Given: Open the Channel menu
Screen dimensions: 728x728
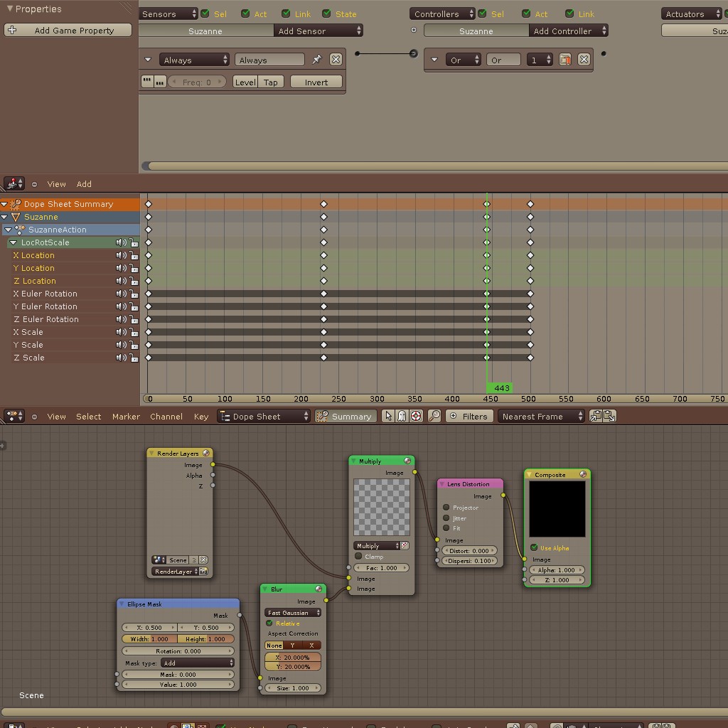Looking at the screenshot, I should click(x=166, y=417).
